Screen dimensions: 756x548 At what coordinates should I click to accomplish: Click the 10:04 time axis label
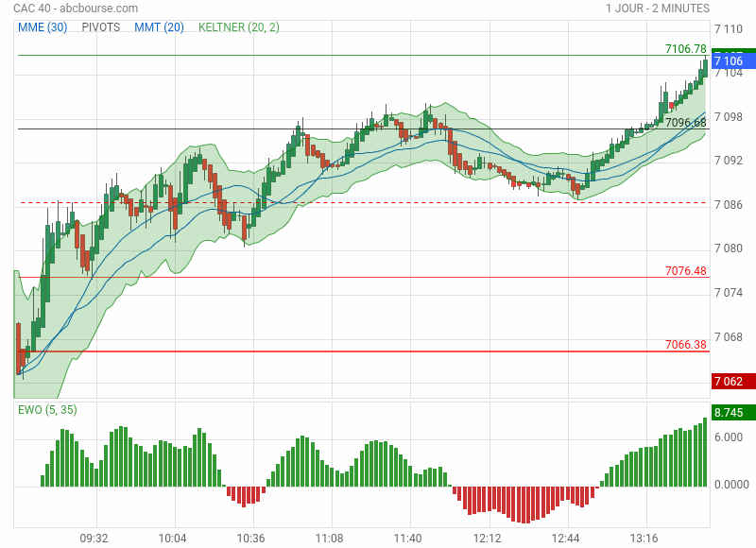pos(173,538)
